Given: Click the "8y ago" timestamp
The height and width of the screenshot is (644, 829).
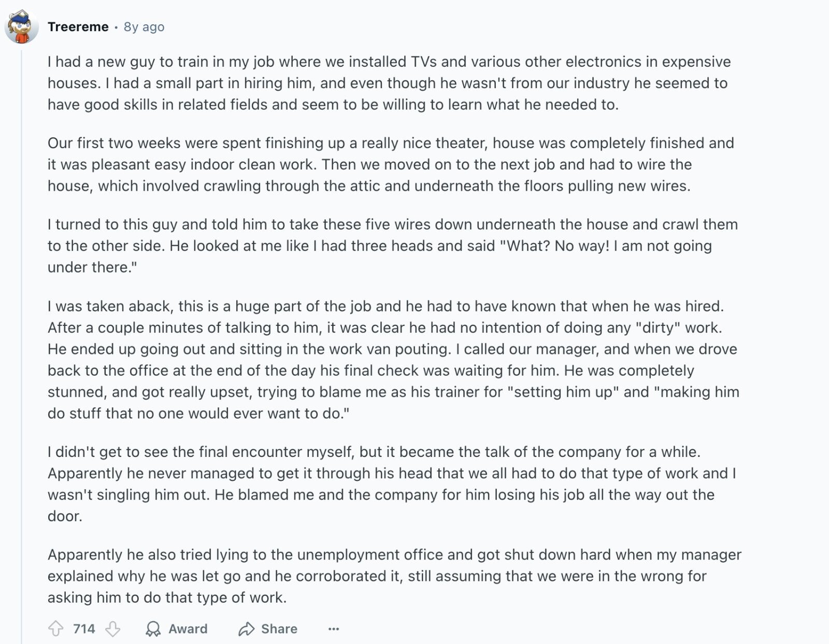Looking at the screenshot, I should click(x=144, y=26).
